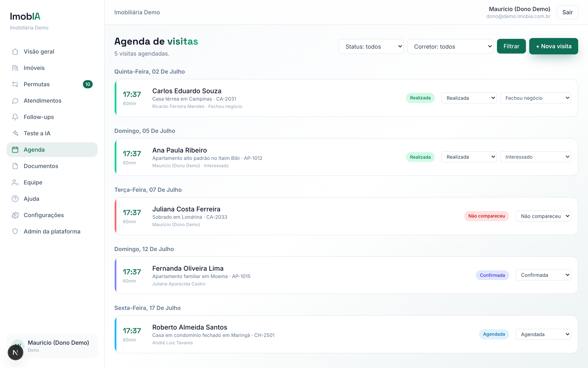Click the Permutas swap arrows icon
The height and width of the screenshot is (368, 588).
pyautogui.click(x=15, y=84)
